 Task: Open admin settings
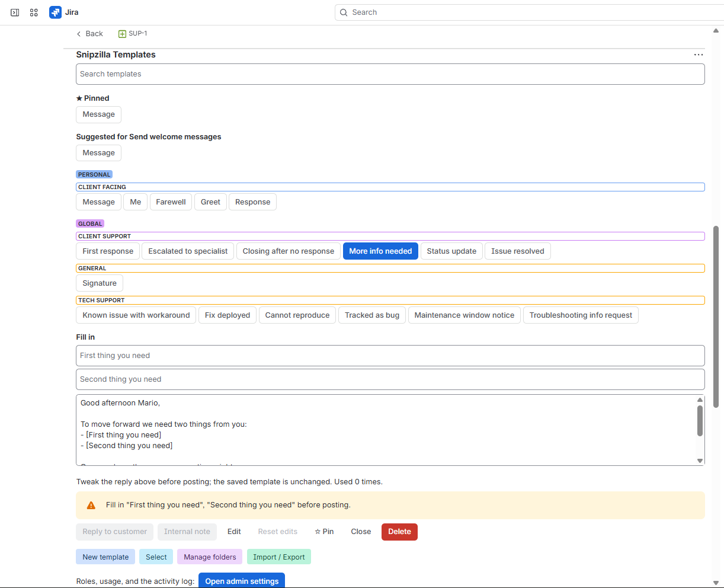point(242,581)
